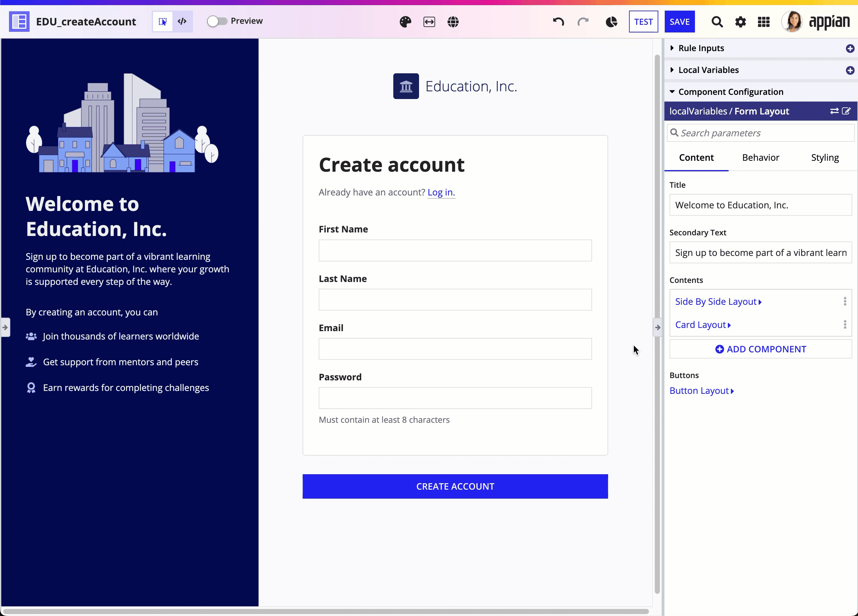Select the Content tab
This screenshot has height=616, width=858.
696,158
